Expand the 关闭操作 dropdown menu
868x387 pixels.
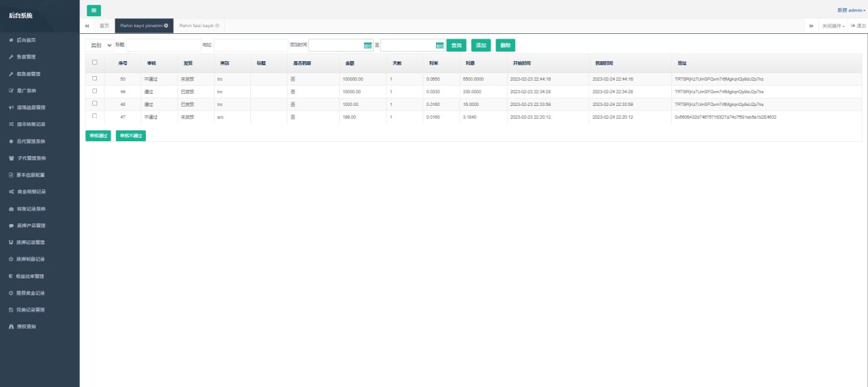(833, 26)
